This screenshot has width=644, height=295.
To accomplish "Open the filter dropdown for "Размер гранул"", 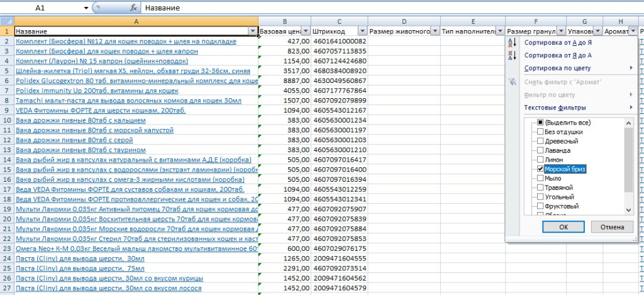I will pos(561,31).
